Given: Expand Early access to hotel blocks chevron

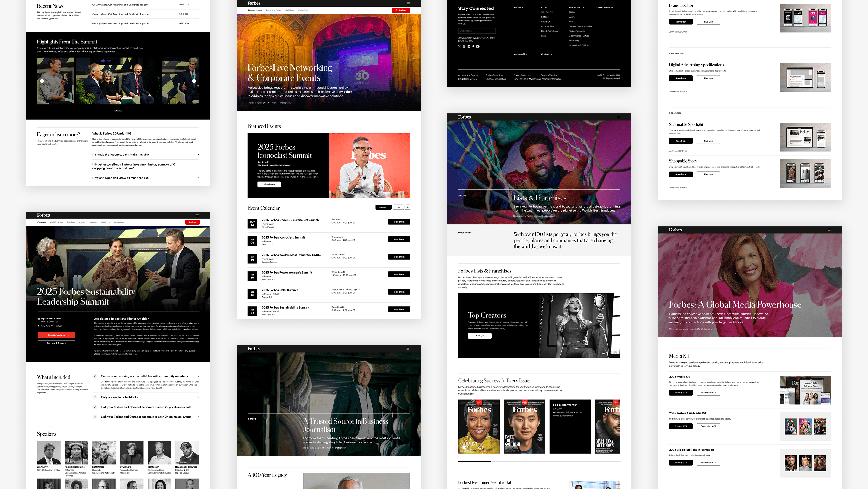Looking at the screenshot, I should tap(198, 397).
